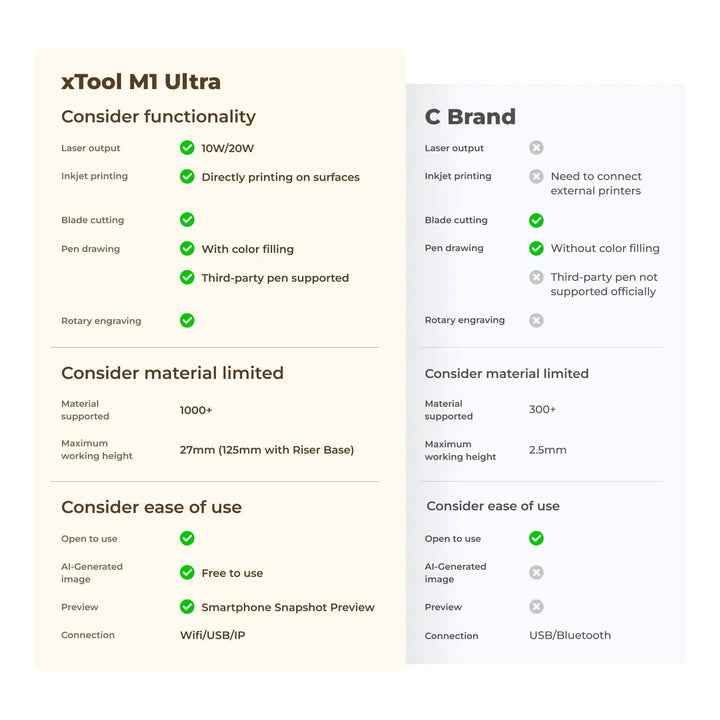Click the xTool Consider ease of use heading
This screenshot has width=720, height=720.
click(x=152, y=507)
